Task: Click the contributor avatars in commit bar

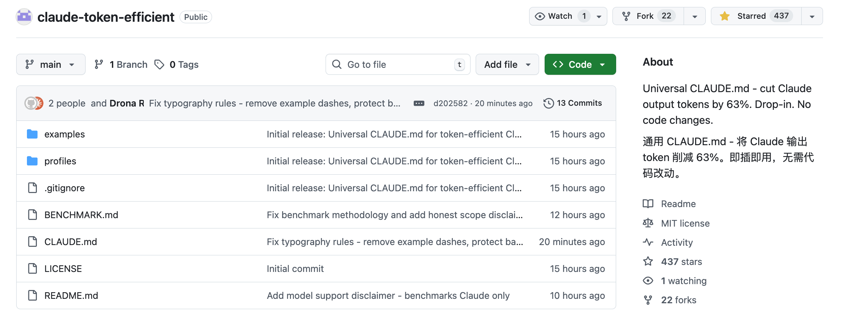Action: tap(34, 104)
